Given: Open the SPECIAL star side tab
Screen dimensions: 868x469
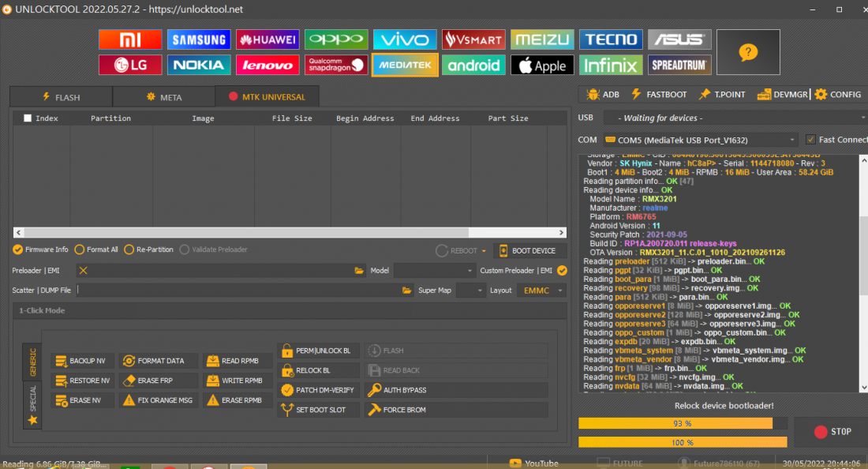Looking at the screenshot, I should pyautogui.click(x=32, y=406).
